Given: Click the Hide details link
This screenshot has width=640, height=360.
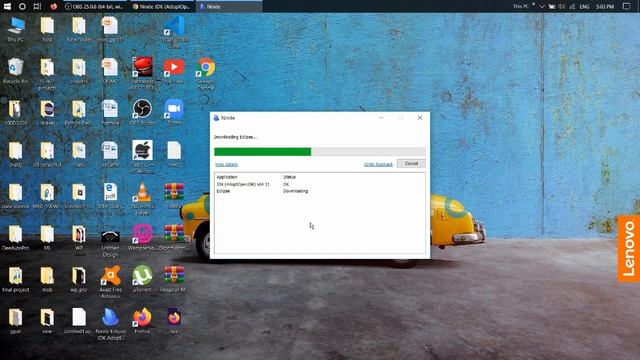Looking at the screenshot, I should 226,164.
